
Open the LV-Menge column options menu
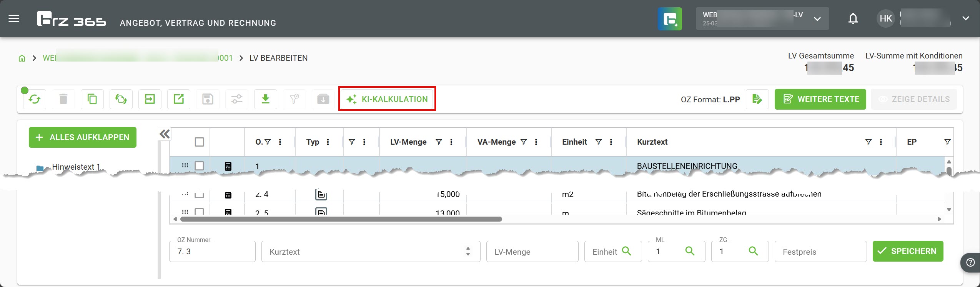click(x=451, y=142)
